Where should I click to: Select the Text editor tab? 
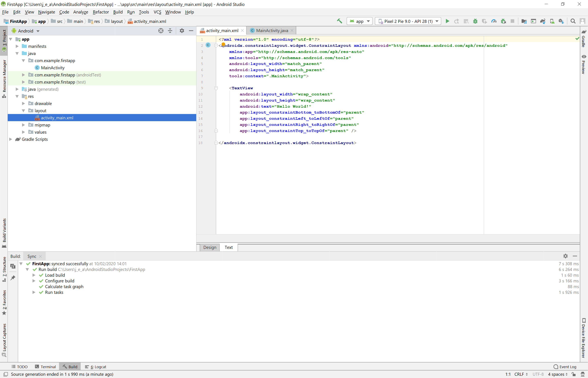tap(228, 247)
